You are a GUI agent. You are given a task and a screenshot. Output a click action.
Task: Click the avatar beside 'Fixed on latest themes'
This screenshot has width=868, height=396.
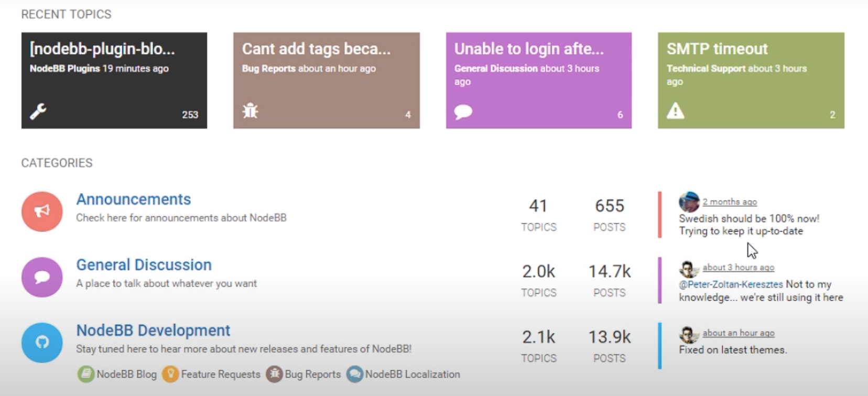689,334
